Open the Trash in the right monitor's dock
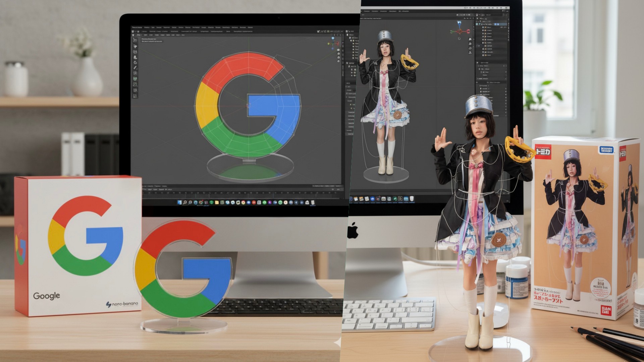The width and height of the screenshot is (644, 362). pyautogui.click(x=412, y=198)
